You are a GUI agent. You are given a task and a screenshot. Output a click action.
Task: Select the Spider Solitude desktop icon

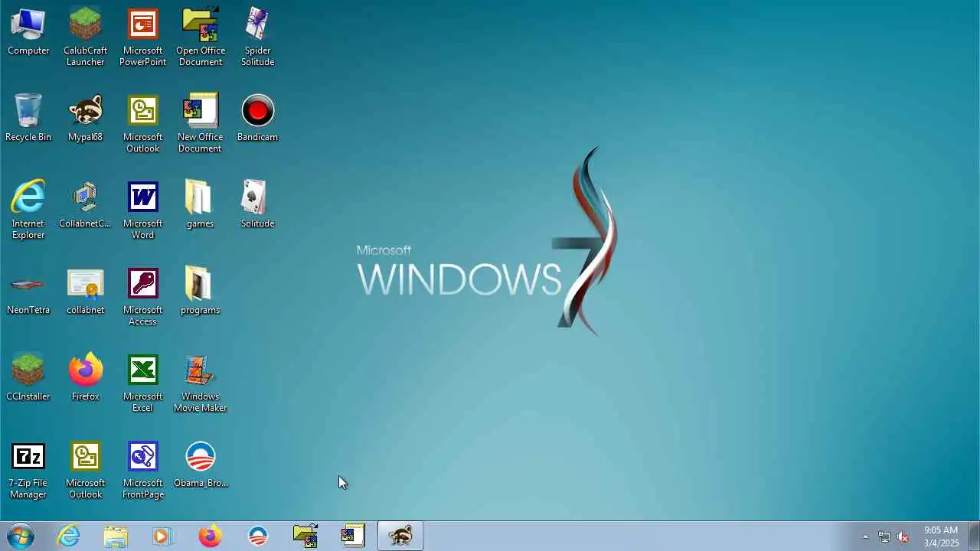pos(257,37)
